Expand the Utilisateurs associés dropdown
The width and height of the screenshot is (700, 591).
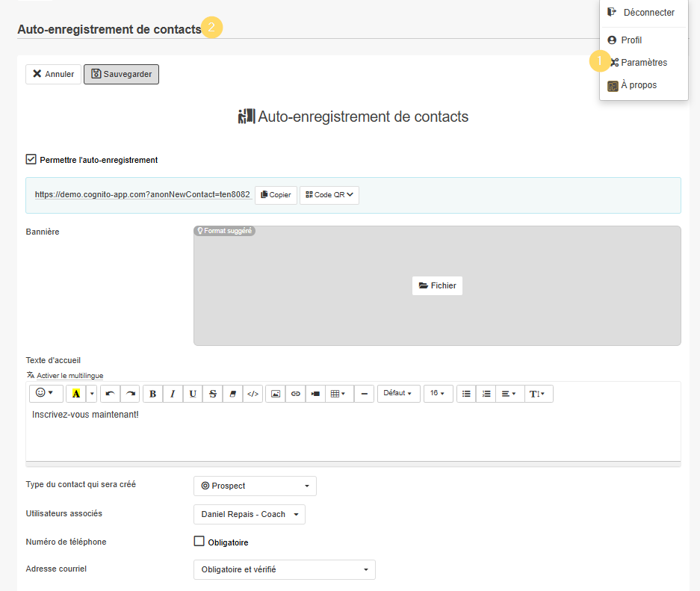[249, 514]
